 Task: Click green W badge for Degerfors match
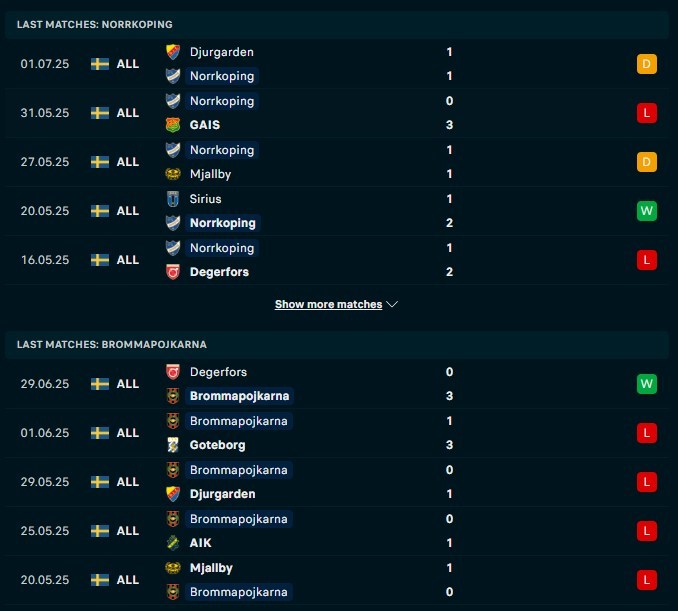pyautogui.click(x=646, y=384)
